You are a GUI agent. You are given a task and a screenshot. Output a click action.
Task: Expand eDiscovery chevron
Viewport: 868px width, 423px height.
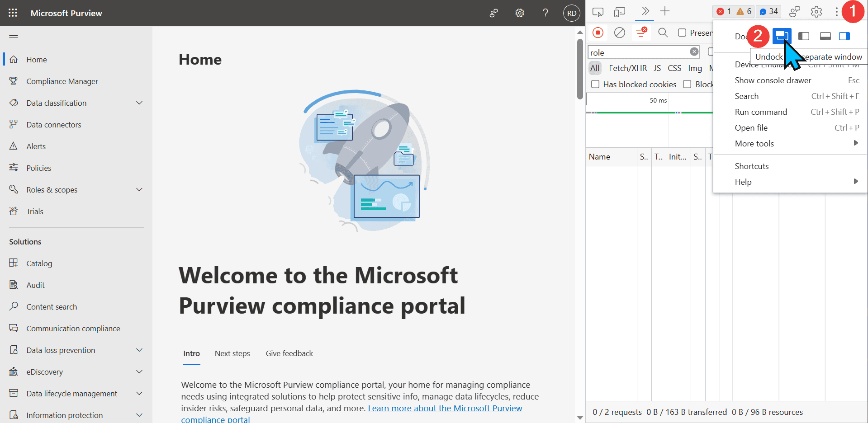pos(139,372)
